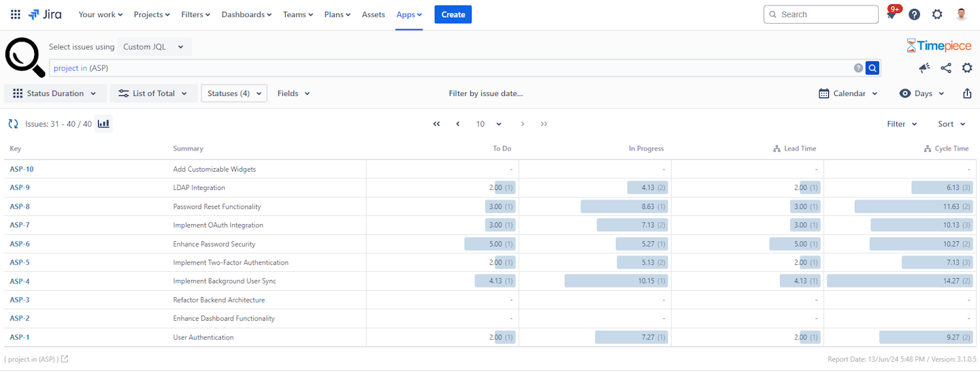Image resolution: width=980 pixels, height=372 pixels.
Task: Click ASP-8 In Progress bar 8.63
Action: [x=624, y=206]
